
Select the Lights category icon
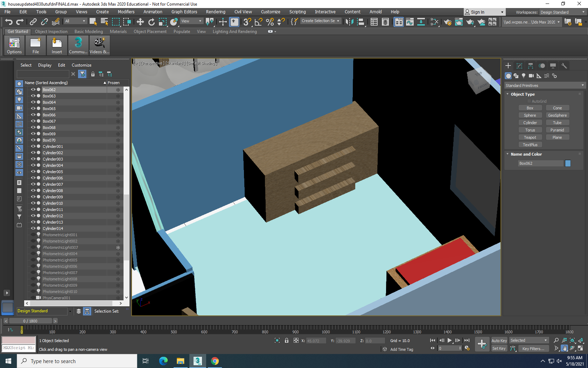pos(524,76)
